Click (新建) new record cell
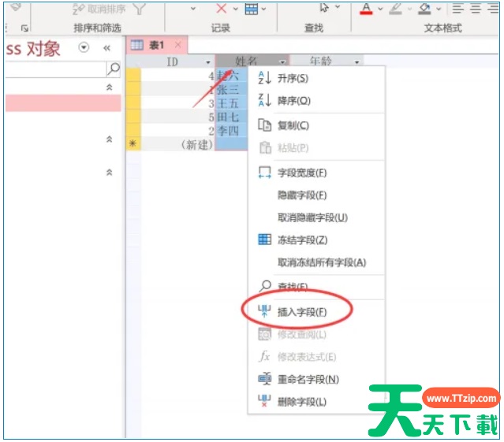Image resolution: width=504 pixels, height=442 pixels. pyautogui.click(x=177, y=144)
